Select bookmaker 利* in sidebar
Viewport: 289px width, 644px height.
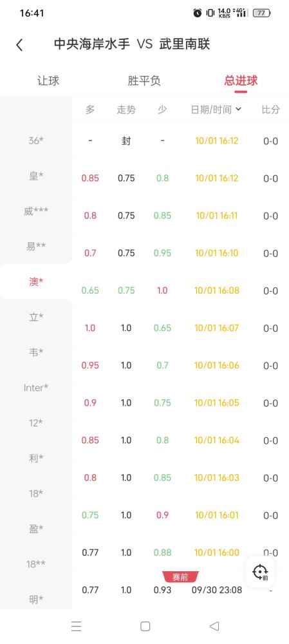tap(36, 458)
